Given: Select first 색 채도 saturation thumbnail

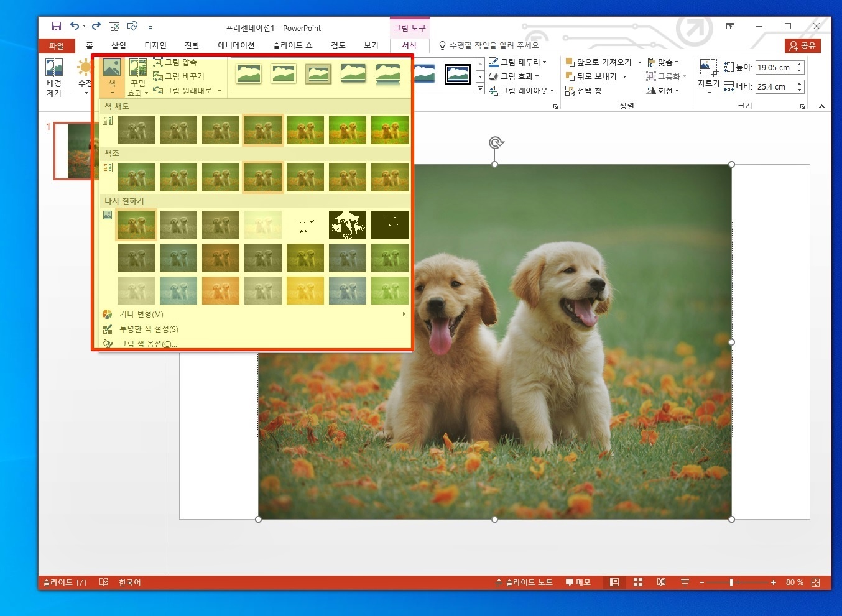Looking at the screenshot, I should click(x=136, y=130).
